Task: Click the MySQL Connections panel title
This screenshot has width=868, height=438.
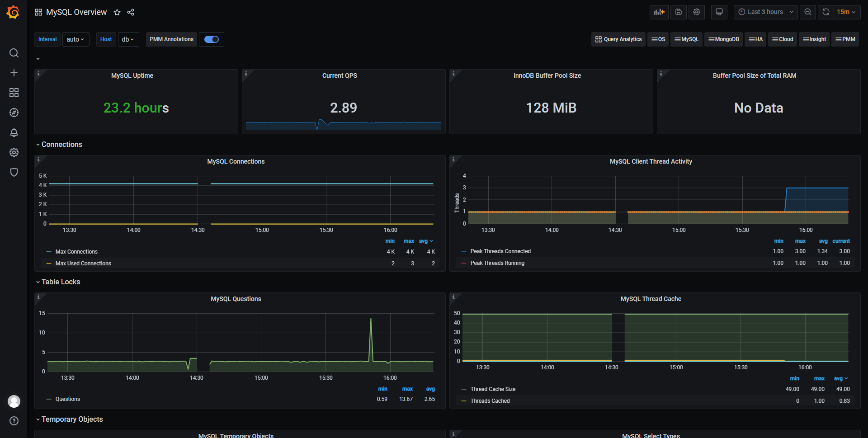Action: (x=236, y=161)
